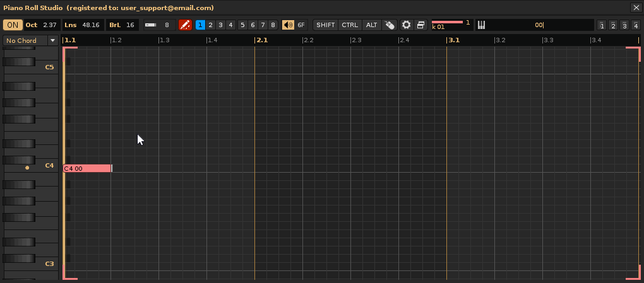Toggle the ON power button
This screenshot has width=644, height=283.
click(12, 25)
